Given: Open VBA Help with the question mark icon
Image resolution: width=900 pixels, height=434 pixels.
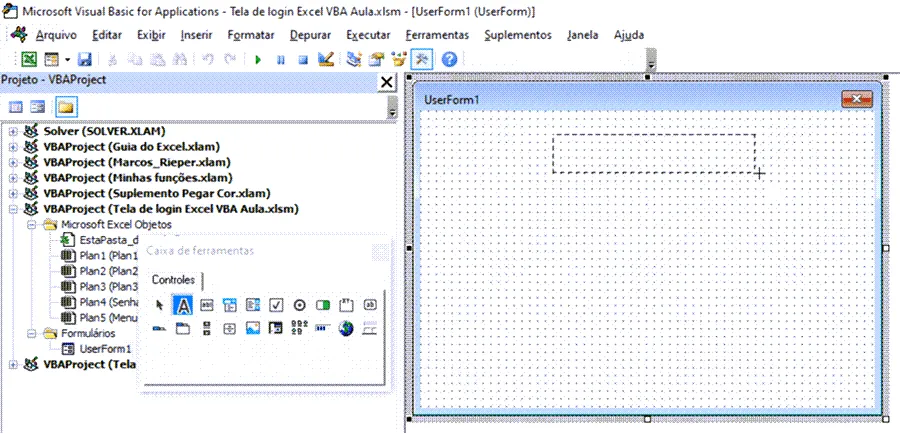Looking at the screenshot, I should [x=449, y=59].
